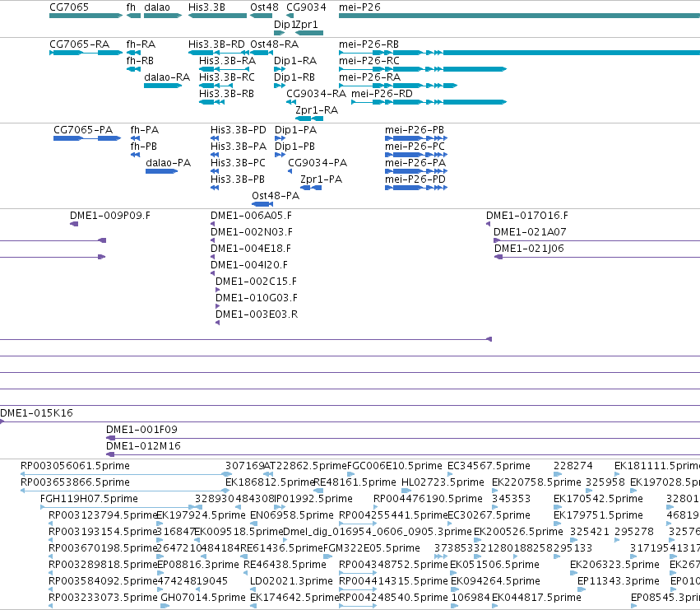Click the EK206323.5prime feature label
Viewport: 700px width, 610px height.
coord(614,565)
